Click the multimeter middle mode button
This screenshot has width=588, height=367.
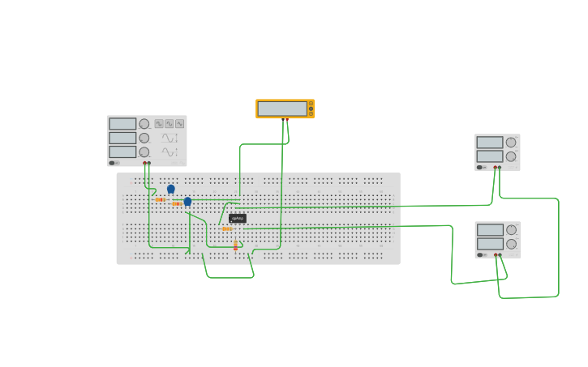311,109
